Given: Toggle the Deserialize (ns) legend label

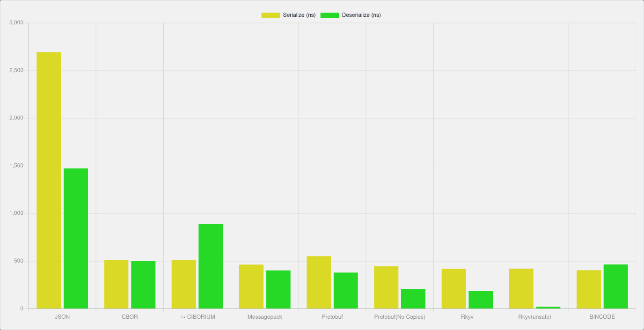Looking at the screenshot, I should [x=361, y=15].
